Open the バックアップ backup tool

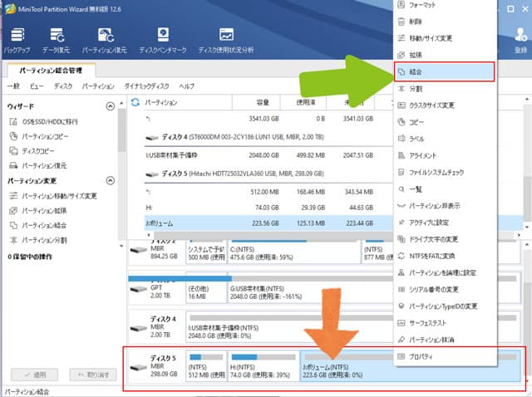pyautogui.click(x=17, y=41)
